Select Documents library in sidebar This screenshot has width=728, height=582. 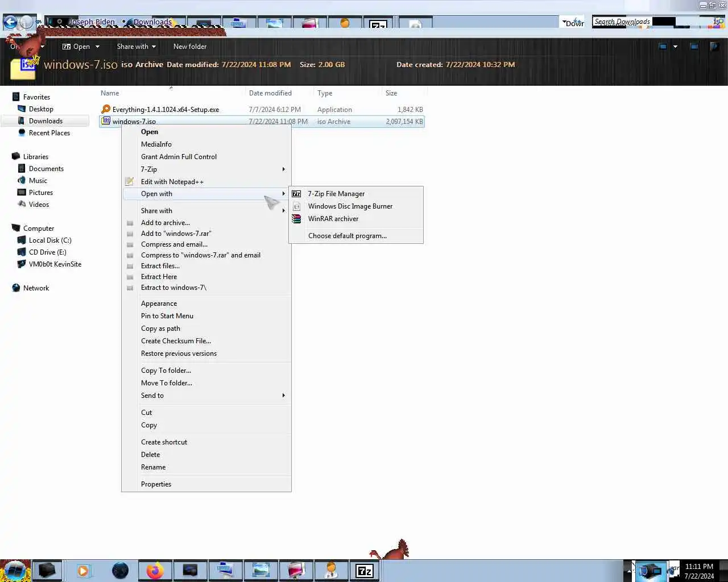(46, 169)
